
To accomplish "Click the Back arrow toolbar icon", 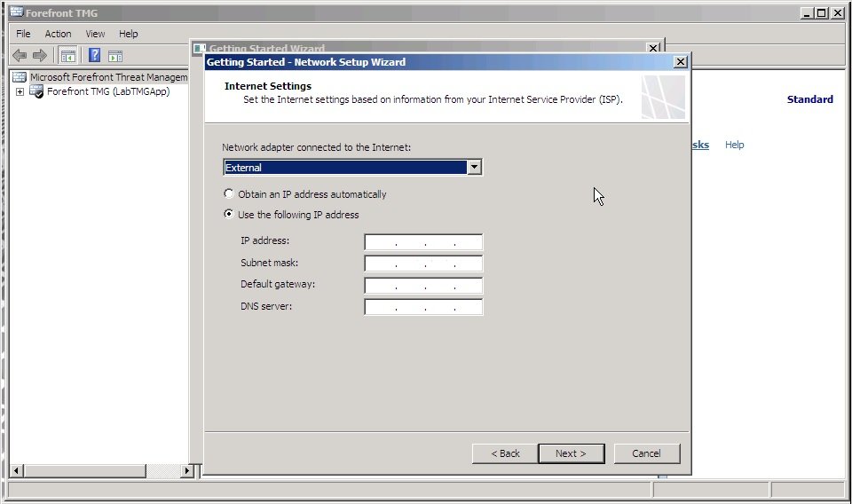I will [x=19, y=55].
